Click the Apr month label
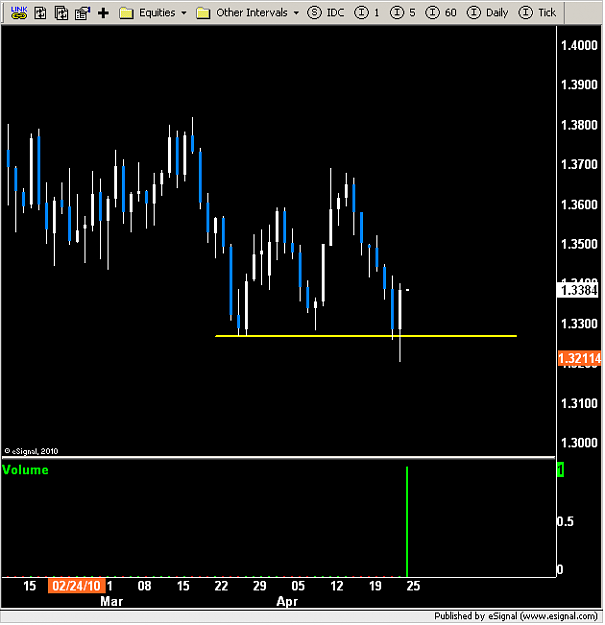This screenshot has height=625, width=605. [287, 601]
